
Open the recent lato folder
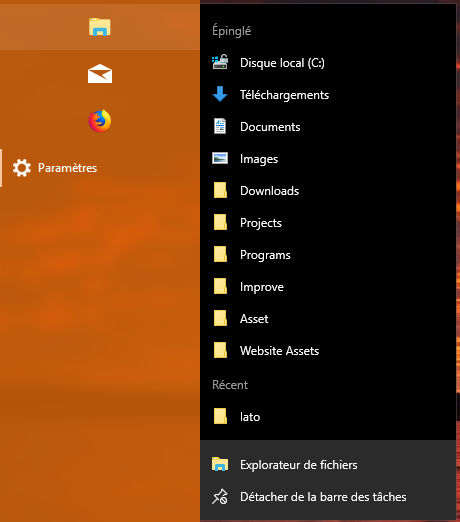[x=328, y=417]
